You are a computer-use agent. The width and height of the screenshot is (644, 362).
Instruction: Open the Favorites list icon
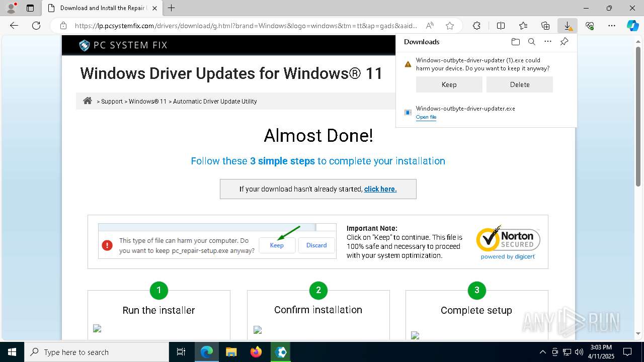pyautogui.click(x=523, y=26)
